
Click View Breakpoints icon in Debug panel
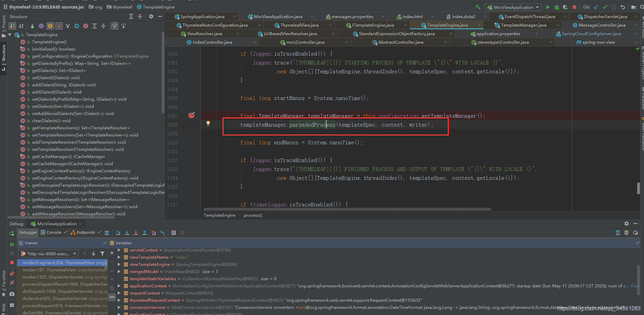[x=12, y=274]
